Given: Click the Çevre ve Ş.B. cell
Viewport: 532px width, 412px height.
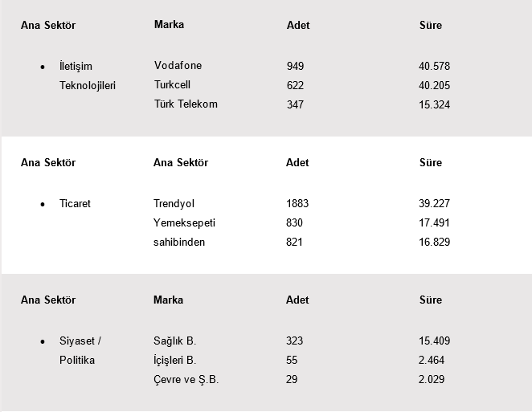Looking at the screenshot, I should coord(186,380).
